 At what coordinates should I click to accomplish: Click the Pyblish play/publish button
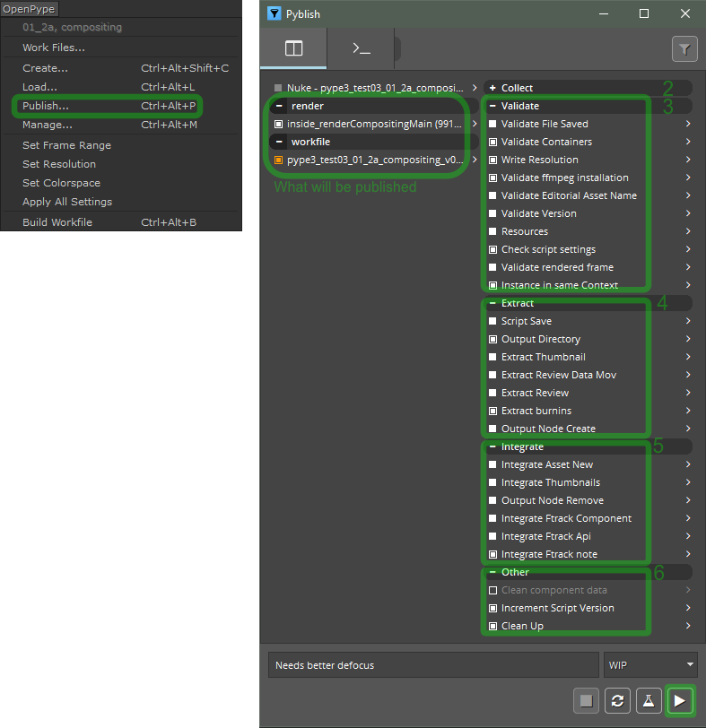679,700
